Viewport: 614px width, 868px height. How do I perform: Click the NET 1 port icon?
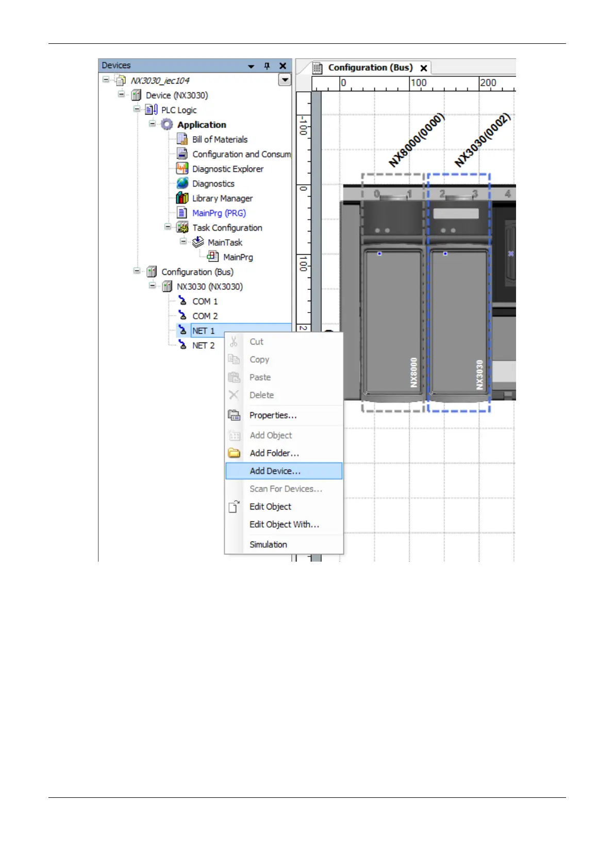point(182,330)
